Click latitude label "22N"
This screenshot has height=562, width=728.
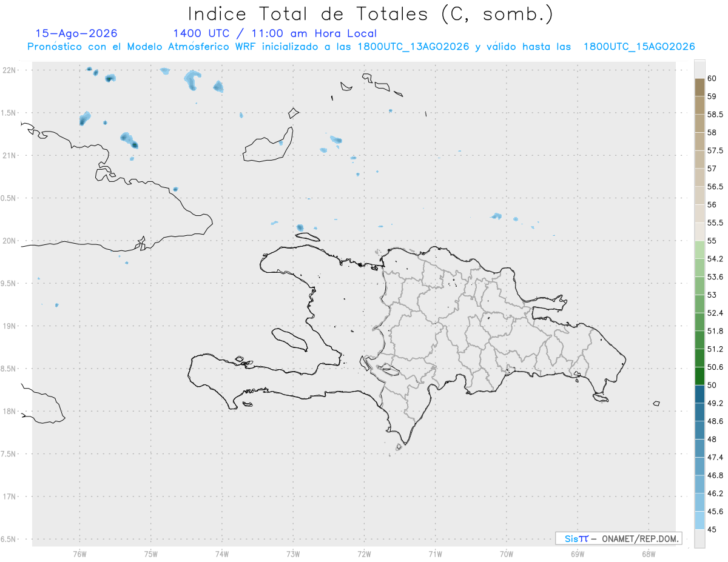tap(10, 70)
